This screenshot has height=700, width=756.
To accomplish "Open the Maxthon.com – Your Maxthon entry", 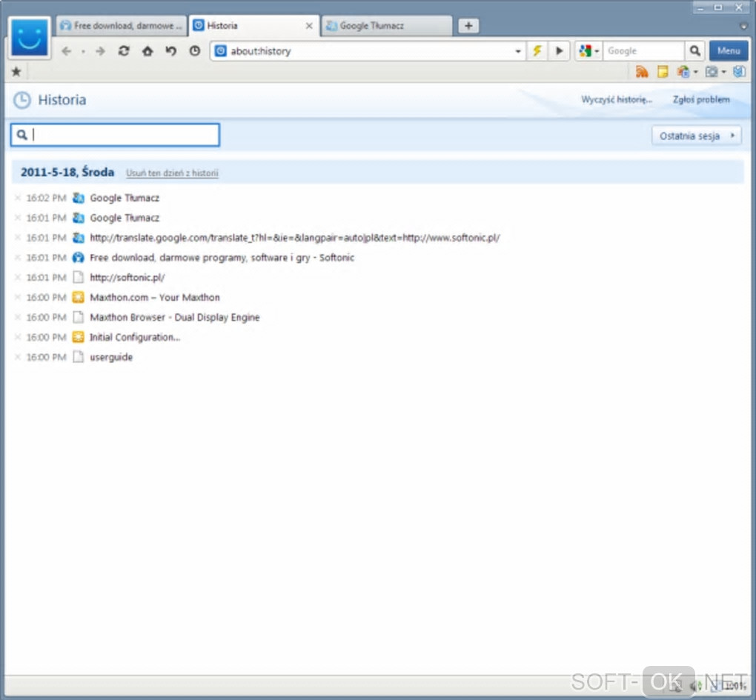I will coord(155,297).
